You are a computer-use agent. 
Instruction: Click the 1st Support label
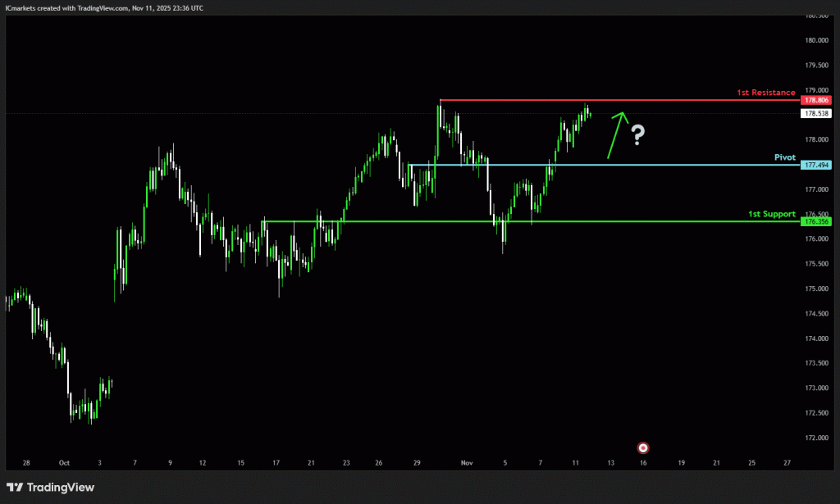[771, 213]
